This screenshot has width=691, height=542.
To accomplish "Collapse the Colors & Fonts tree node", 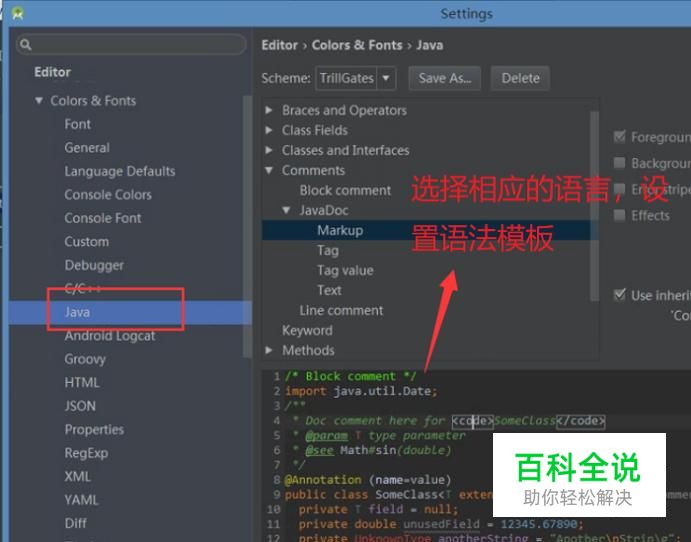I will pos(39,101).
